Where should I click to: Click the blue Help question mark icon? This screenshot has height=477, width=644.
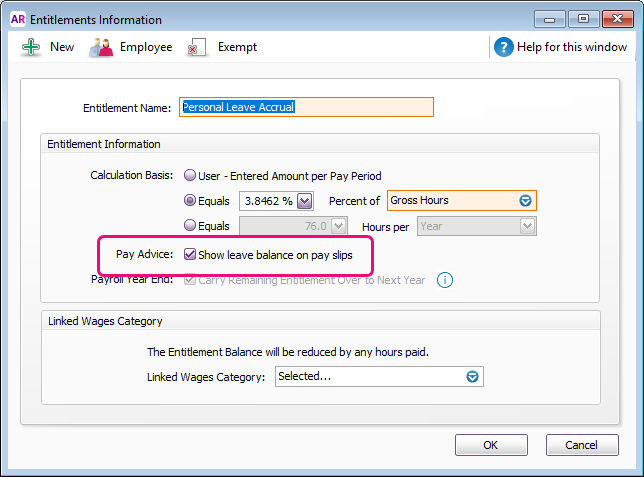click(504, 47)
